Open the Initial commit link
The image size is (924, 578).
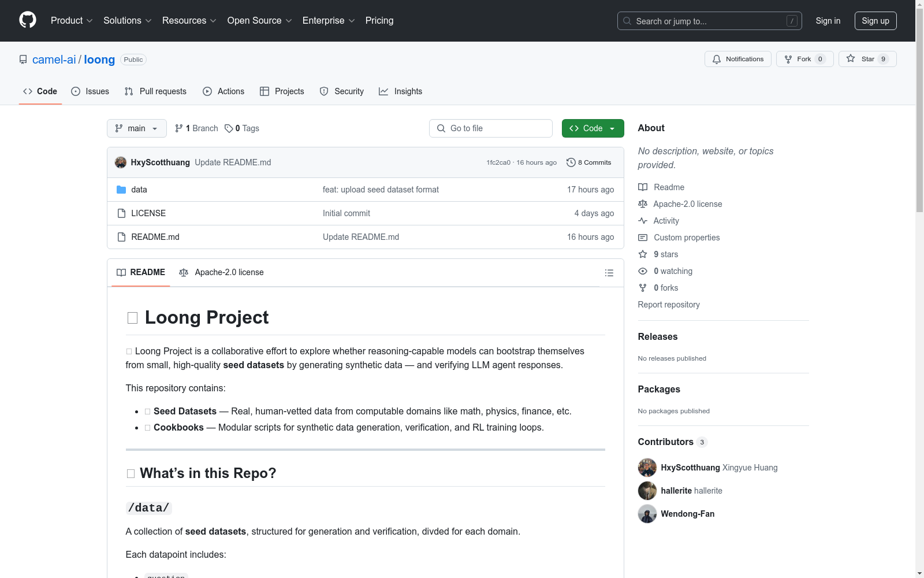click(x=346, y=213)
